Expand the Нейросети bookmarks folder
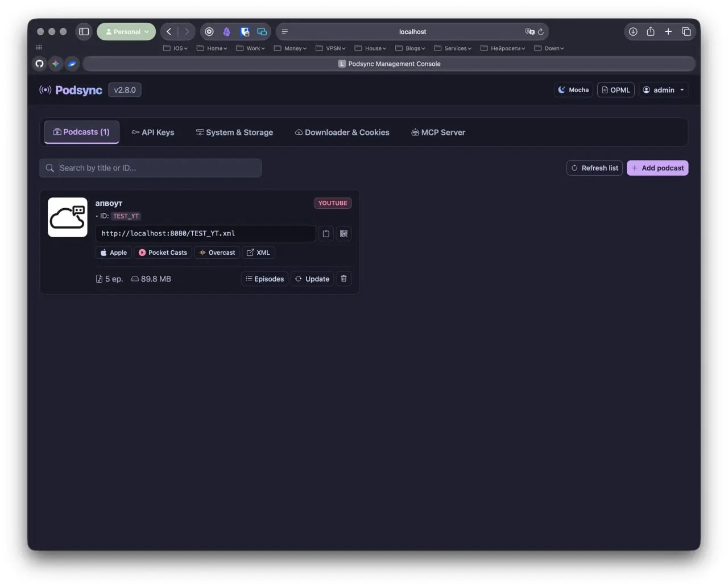The image size is (728, 587). [x=503, y=48]
